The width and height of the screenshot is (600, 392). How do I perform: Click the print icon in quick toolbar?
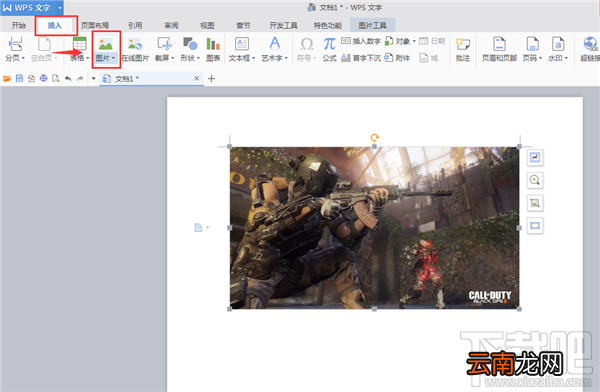(44, 78)
